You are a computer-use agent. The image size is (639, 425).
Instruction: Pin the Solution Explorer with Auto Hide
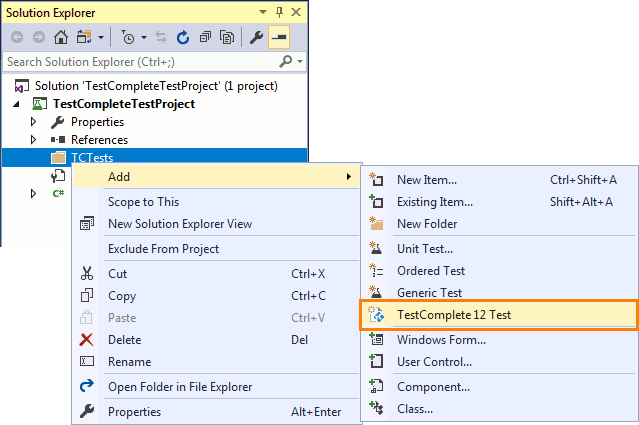pos(277,12)
